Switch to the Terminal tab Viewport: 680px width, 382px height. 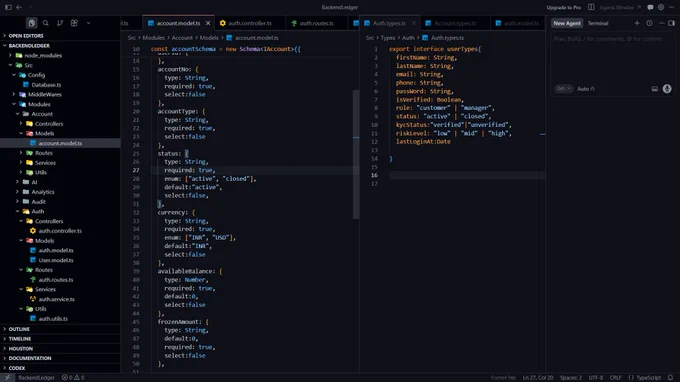598,23
